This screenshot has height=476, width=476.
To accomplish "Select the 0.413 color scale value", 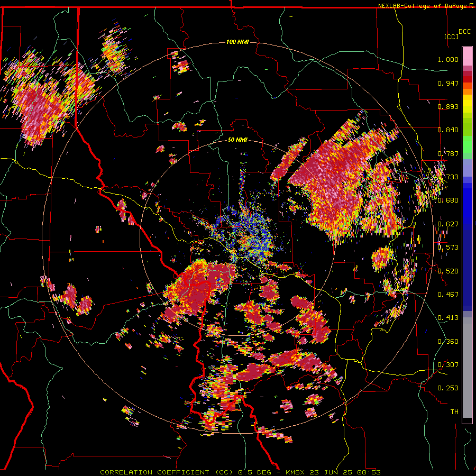I will (448, 318).
